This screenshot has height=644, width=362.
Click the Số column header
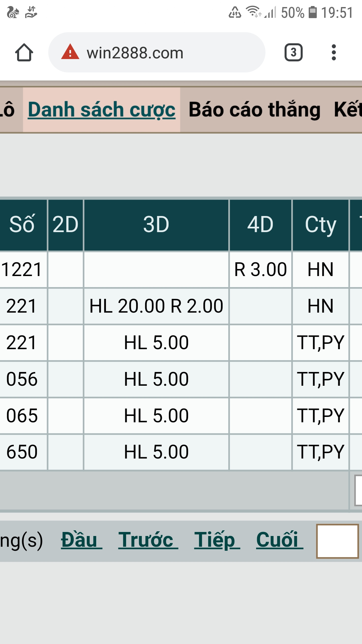(x=22, y=225)
